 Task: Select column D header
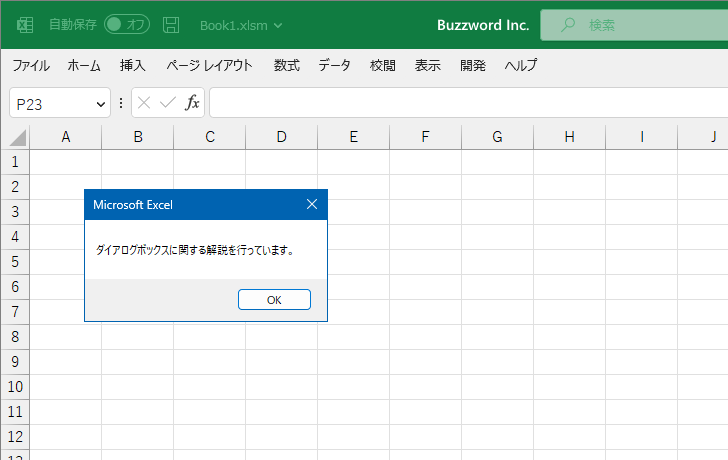(282, 137)
